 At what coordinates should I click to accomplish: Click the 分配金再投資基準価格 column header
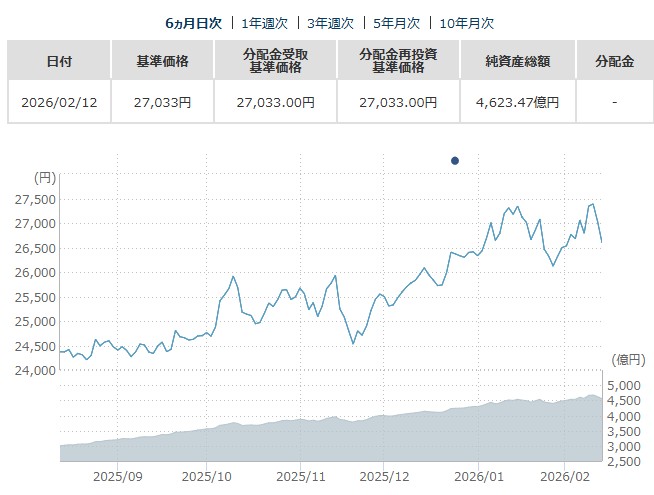[x=399, y=61]
